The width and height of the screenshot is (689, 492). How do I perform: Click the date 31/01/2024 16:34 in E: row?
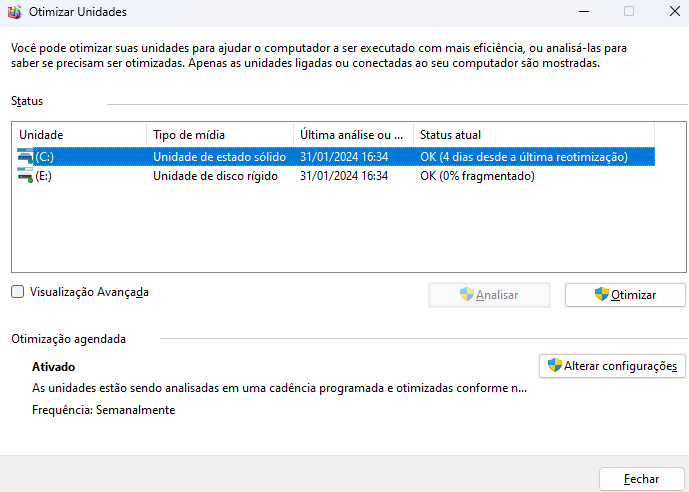(344, 176)
